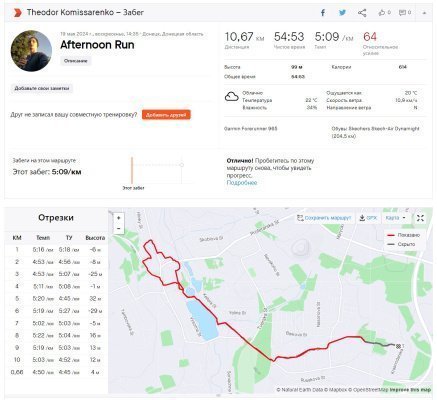Viewport: 437px width, 400px height.
Task: Zoom in the map with plus button
Action: [x=119, y=218]
